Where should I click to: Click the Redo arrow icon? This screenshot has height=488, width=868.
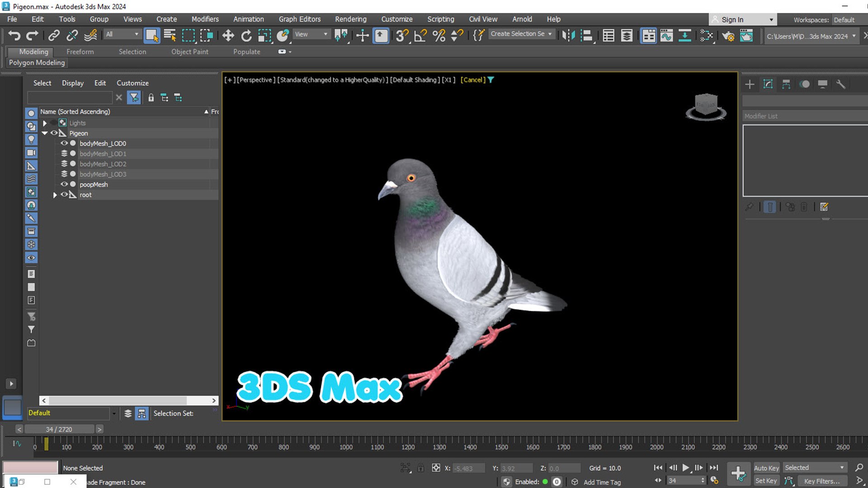coord(32,35)
